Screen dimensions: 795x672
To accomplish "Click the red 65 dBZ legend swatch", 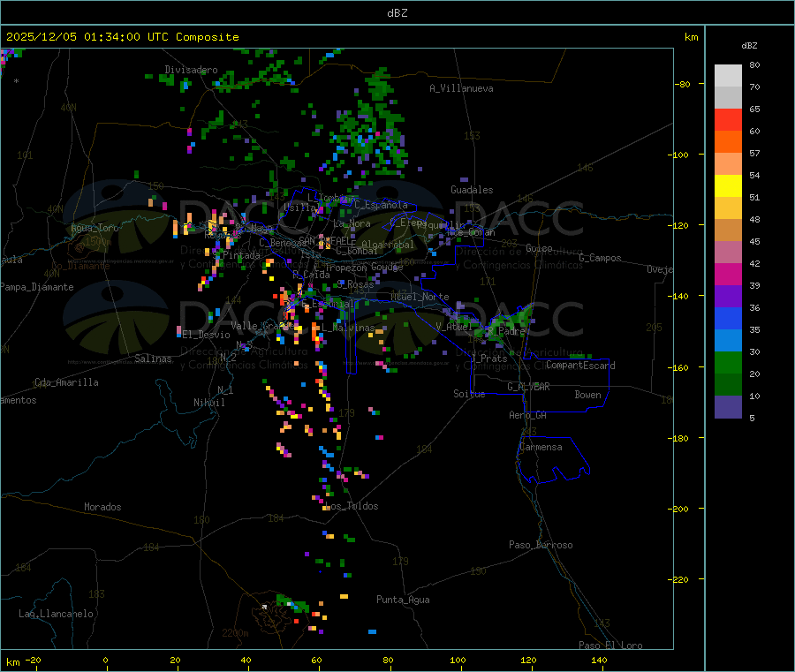I will [x=728, y=119].
